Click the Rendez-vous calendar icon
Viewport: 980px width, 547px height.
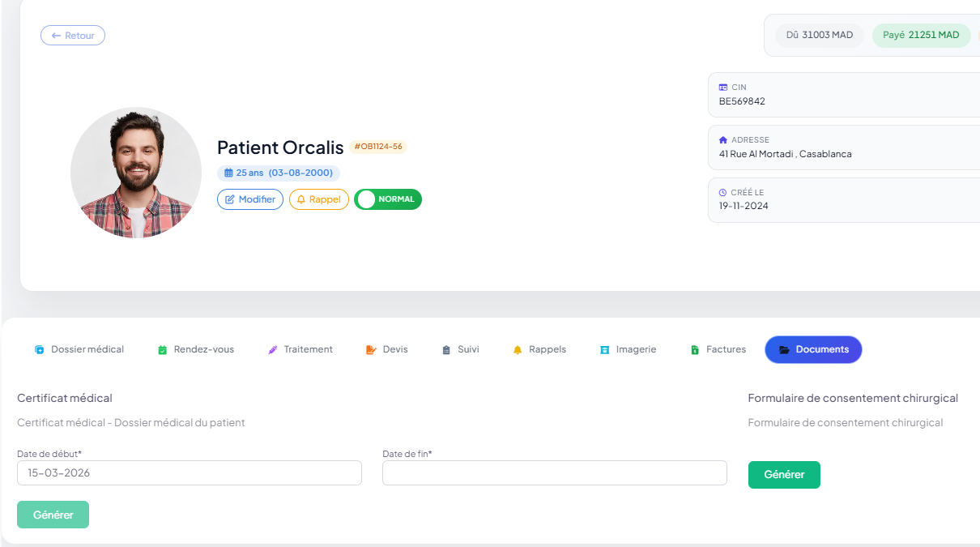(x=162, y=350)
